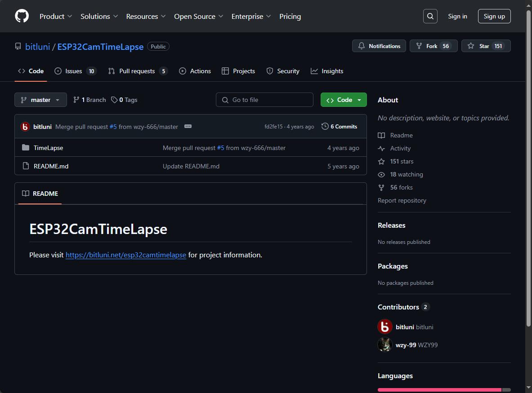Open the bitluni.net/esp32camtimelapse link
The width and height of the screenshot is (532, 393).
tap(126, 255)
